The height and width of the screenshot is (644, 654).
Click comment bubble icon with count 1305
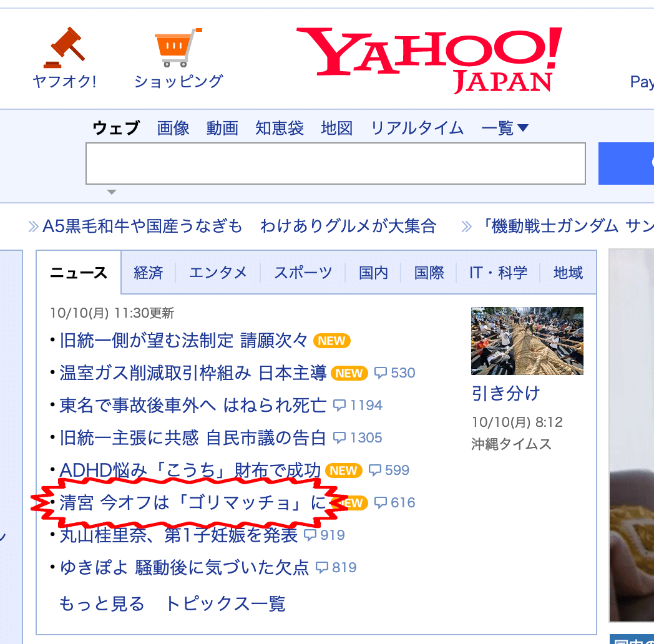pyautogui.click(x=339, y=437)
